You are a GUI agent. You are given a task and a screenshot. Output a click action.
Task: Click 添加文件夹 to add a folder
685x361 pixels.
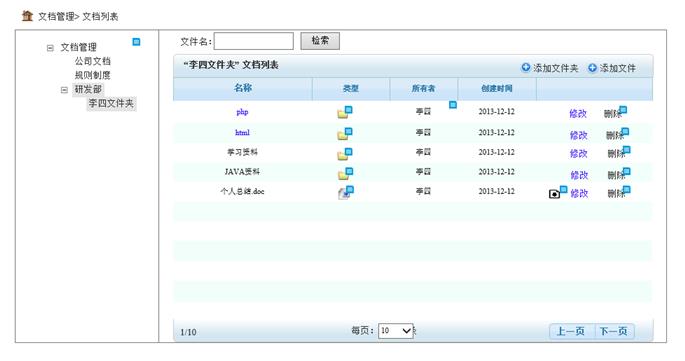coord(550,68)
